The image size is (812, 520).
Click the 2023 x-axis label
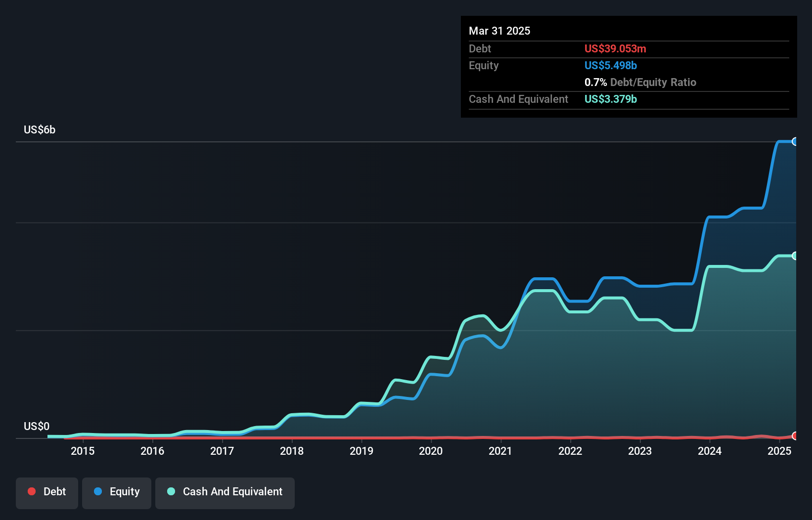(x=640, y=451)
